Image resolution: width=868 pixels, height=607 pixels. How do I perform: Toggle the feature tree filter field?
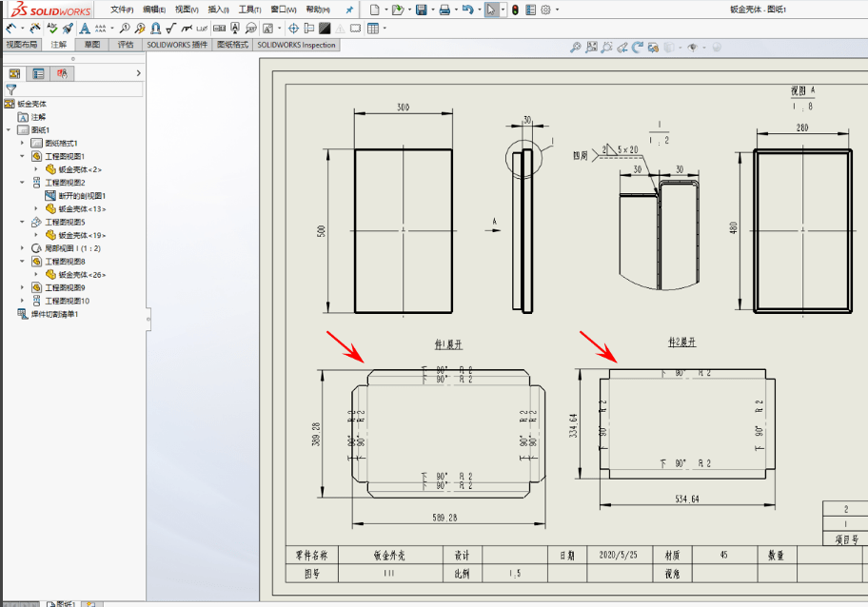pyautogui.click(x=11, y=88)
